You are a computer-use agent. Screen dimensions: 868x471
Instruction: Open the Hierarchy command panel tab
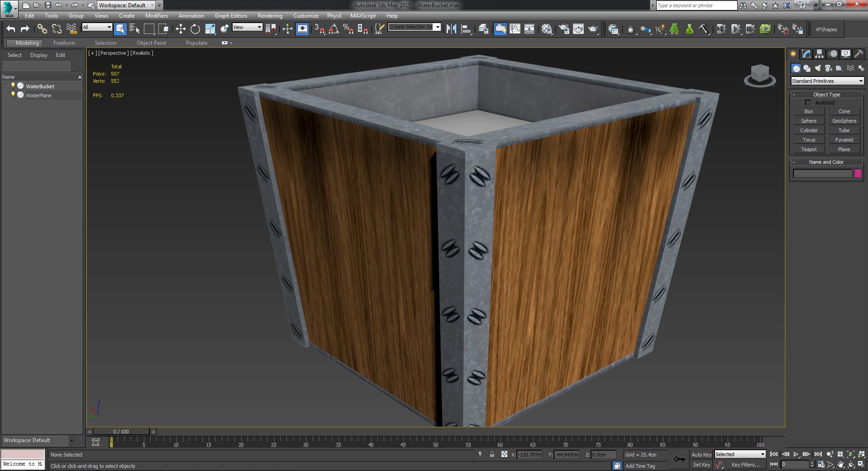[820, 54]
